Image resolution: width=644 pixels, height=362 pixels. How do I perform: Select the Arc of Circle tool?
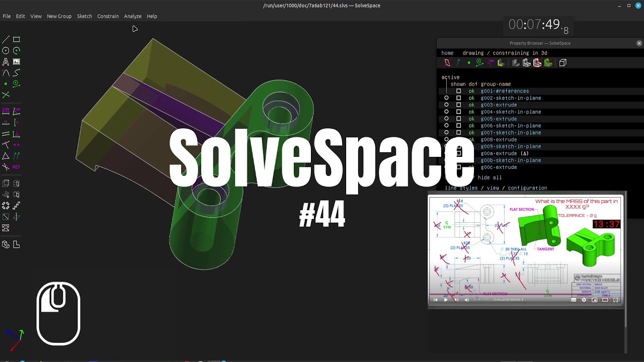17,50
